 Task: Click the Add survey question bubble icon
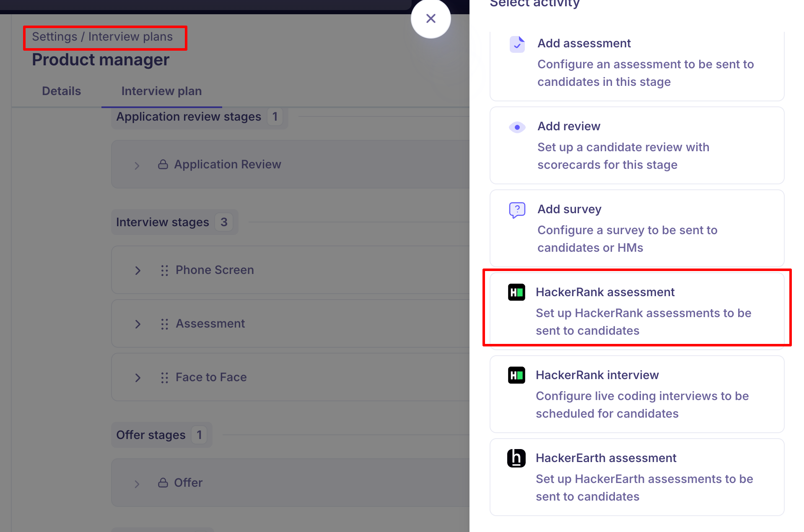(x=517, y=210)
